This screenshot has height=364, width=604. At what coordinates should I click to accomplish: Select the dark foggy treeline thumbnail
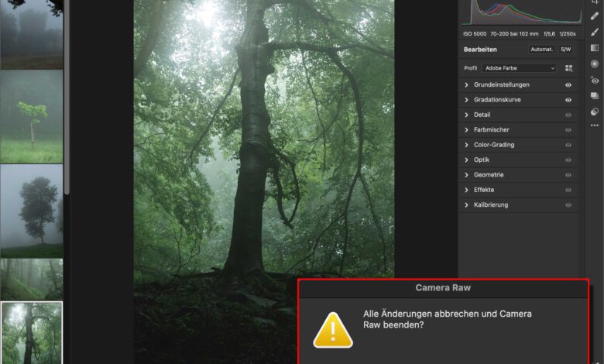click(32, 34)
